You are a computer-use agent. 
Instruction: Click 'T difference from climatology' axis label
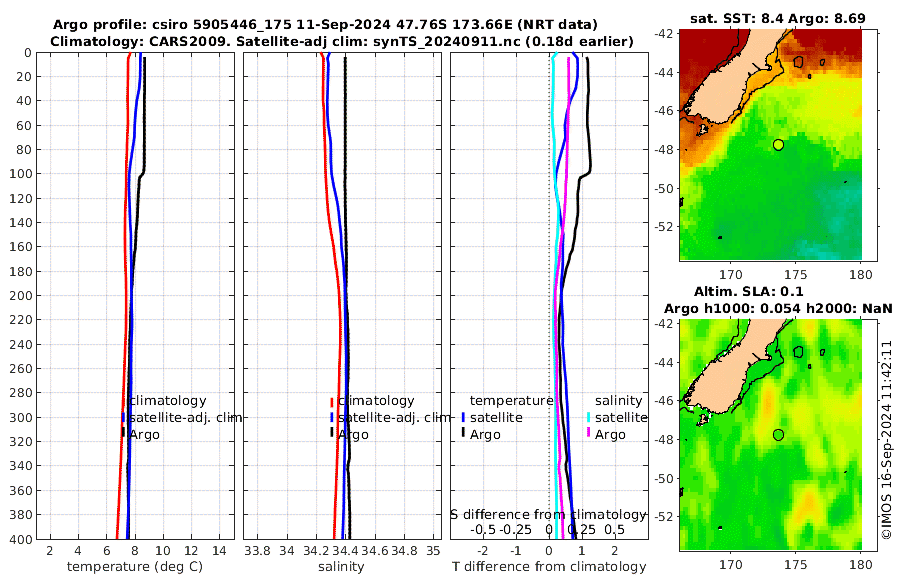(x=549, y=567)
